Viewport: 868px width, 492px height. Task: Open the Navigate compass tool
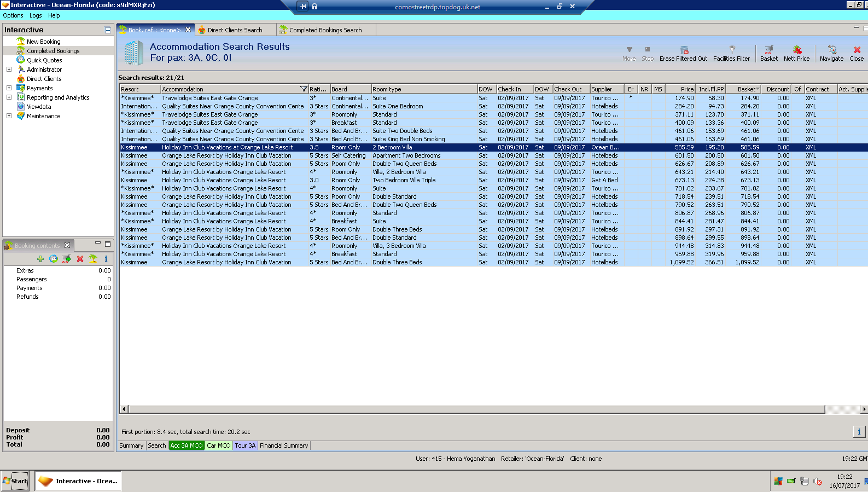click(831, 53)
